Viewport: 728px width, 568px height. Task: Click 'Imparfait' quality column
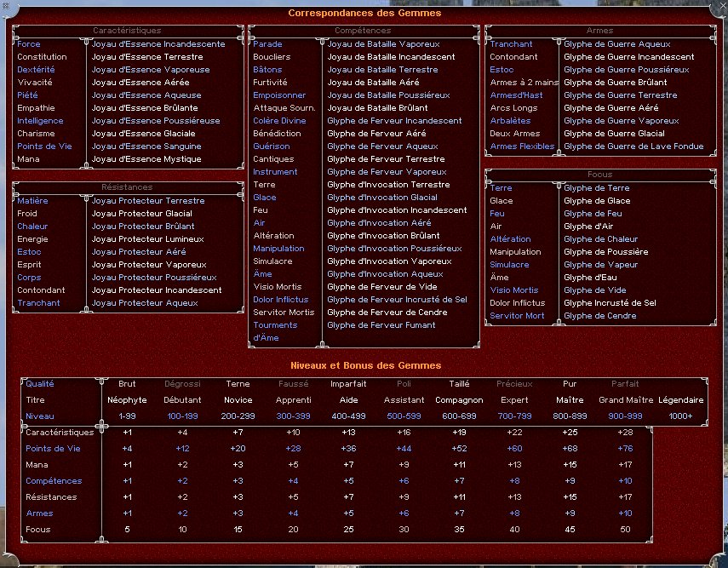[x=348, y=383]
